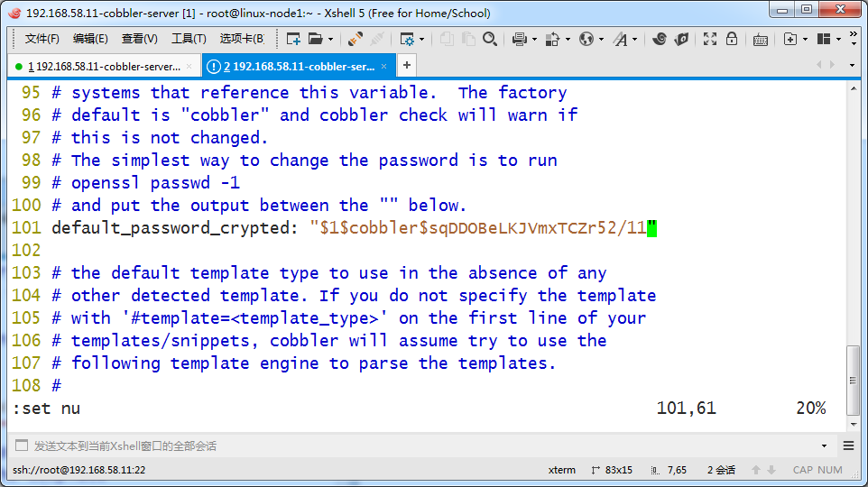The image size is (868, 487).
Task: Open the 文件(F) menu
Action: click(x=42, y=39)
